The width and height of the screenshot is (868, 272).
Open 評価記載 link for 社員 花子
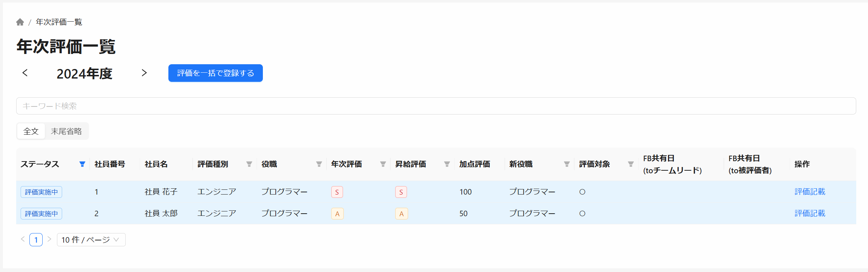click(x=810, y=192)
